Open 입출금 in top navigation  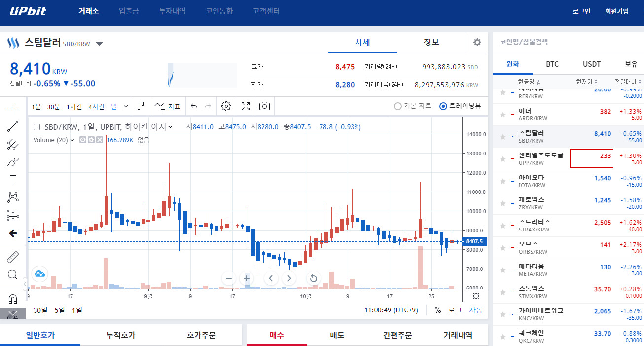tap(129, 11)
